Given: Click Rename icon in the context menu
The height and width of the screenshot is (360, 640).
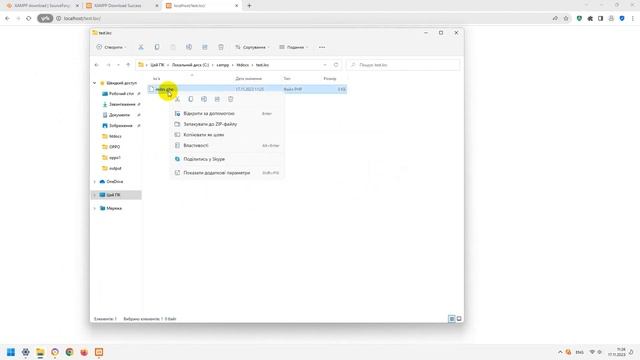Looking at the screenshot, I should pyautogui.click(x=204, y=99).
